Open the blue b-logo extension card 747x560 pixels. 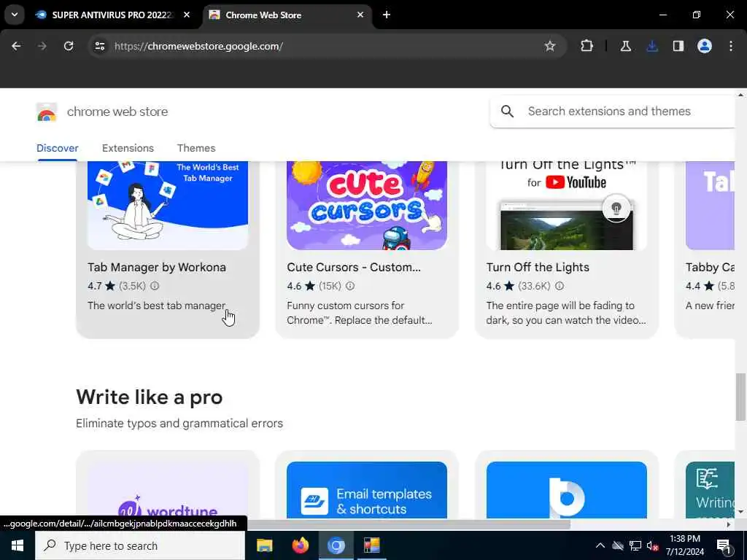click(x=566, y=485)
